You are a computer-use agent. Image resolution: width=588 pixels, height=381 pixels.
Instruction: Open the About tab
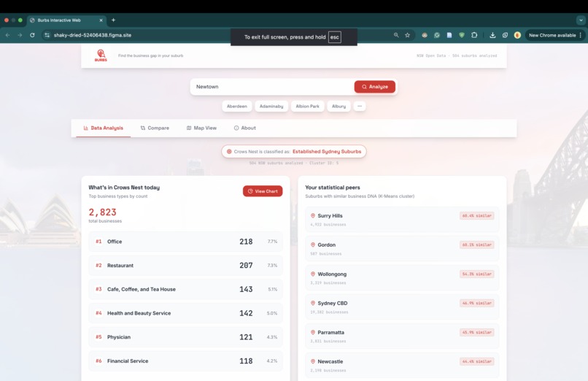(x=245, y=128)
